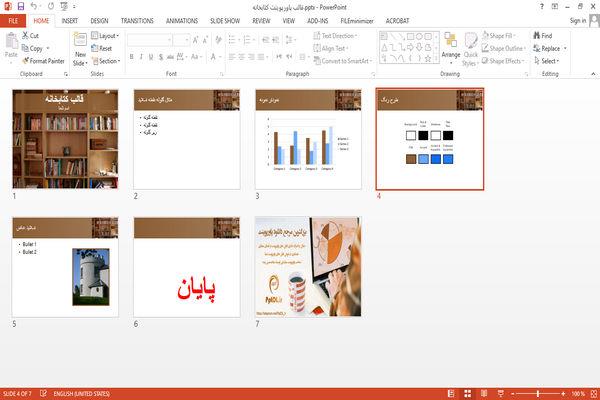Cut the selection with scissors icon
This screenshot has width=600, height=400.
(25, 36)
